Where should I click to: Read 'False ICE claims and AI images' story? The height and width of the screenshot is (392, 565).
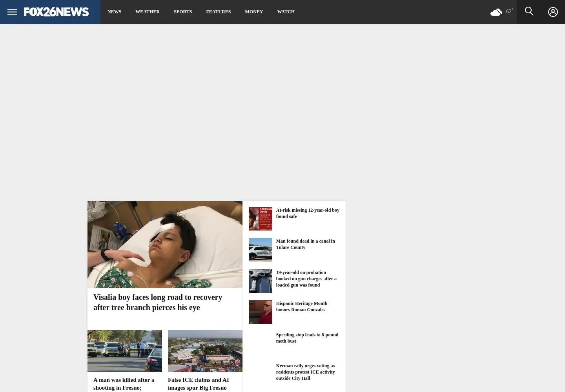coord(199,384)
